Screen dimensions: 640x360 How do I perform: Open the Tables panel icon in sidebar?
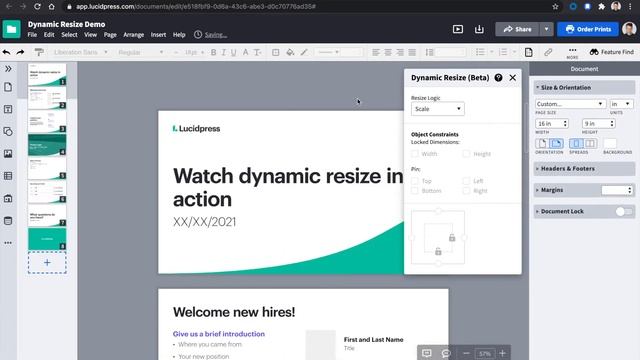coord(8,176)
